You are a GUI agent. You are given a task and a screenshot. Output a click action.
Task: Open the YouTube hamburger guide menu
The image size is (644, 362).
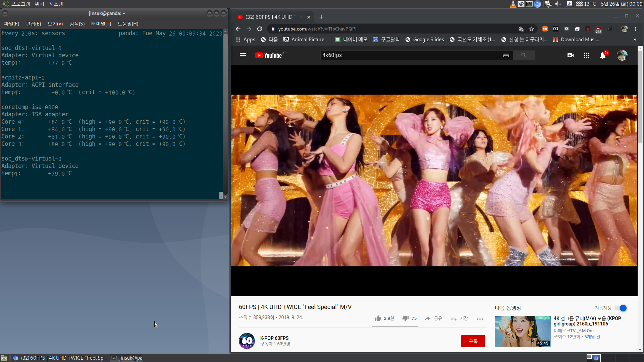(x=243, y=55)
